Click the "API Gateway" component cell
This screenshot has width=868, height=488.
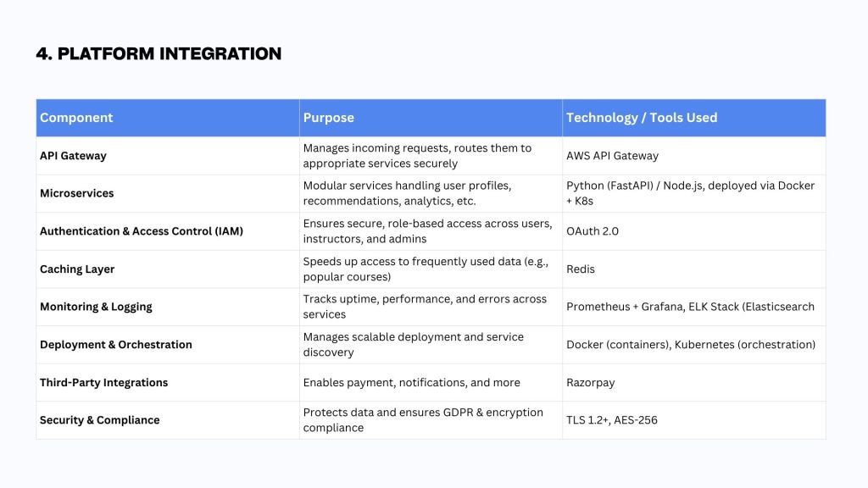[73, 156]
